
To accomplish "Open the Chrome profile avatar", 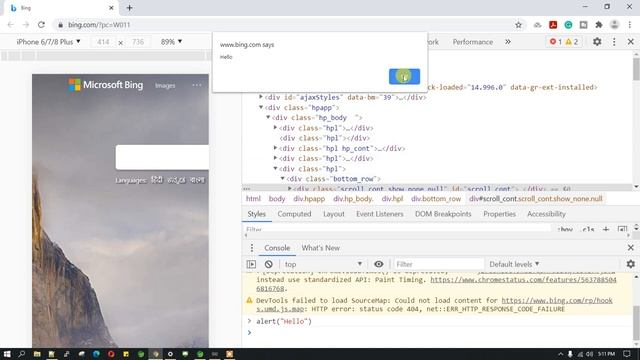I will click(614, 25).
